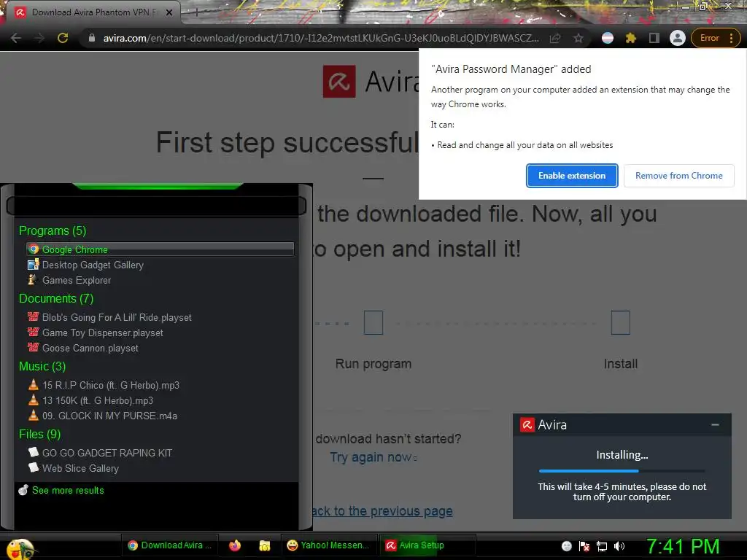Click the Files (9) heading
Image resolution: width=747 pixels, height=560 pixels.
(39, 435)
